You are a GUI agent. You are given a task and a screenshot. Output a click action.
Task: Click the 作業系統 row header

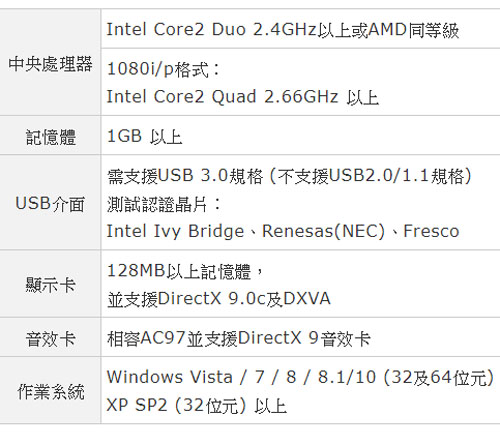(x=51, y=392)
